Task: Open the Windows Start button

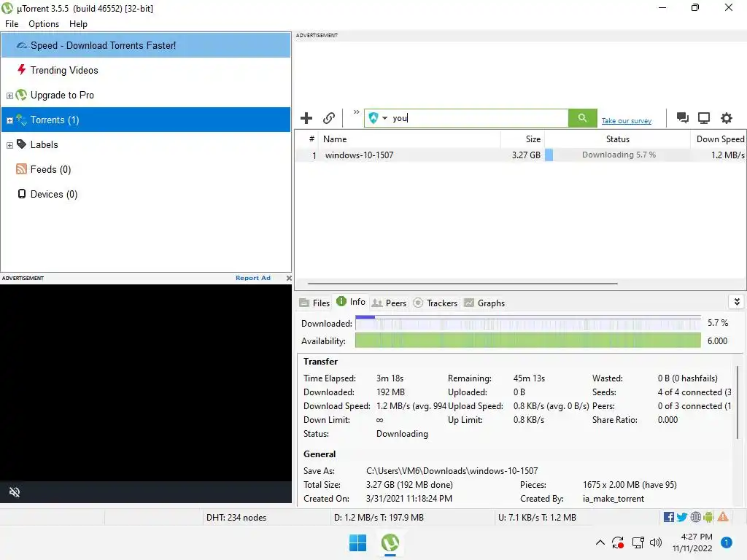Action: [357, 542]
